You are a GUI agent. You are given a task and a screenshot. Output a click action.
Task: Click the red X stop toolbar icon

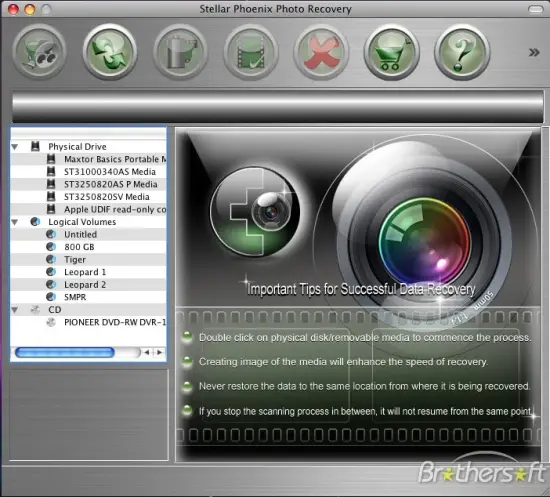pos(321,52)
